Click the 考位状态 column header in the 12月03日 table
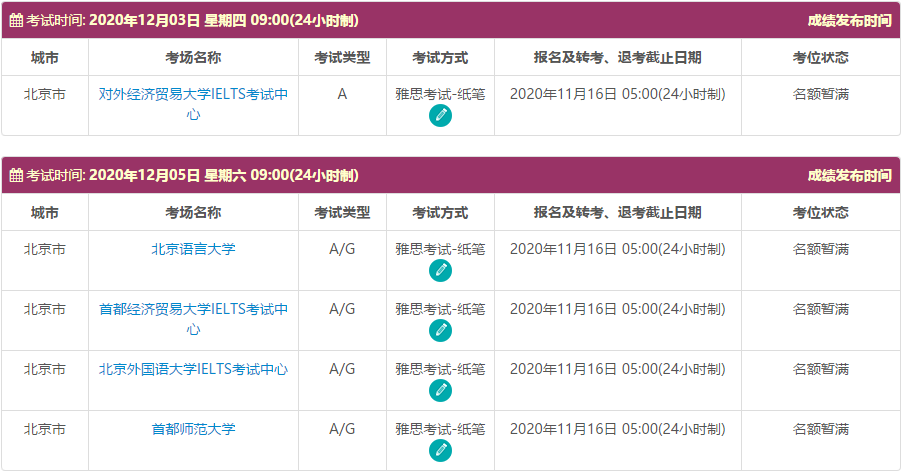 820,57
